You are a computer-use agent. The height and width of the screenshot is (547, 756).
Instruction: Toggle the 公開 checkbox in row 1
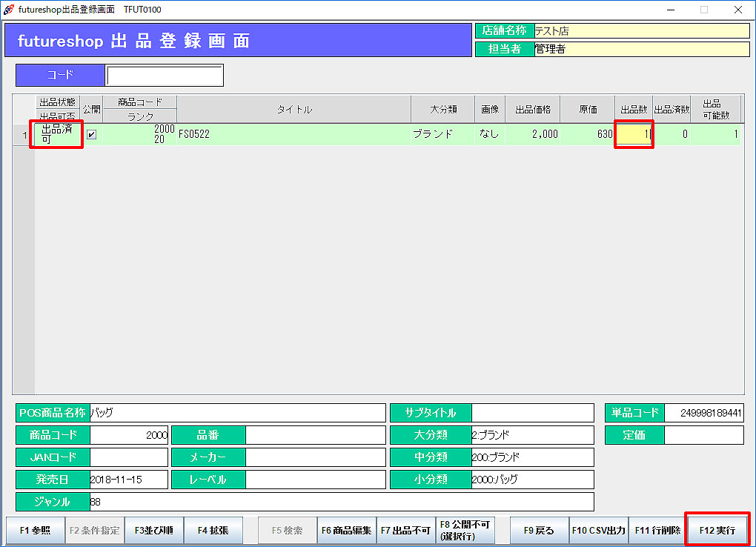[x=92, y=135]
